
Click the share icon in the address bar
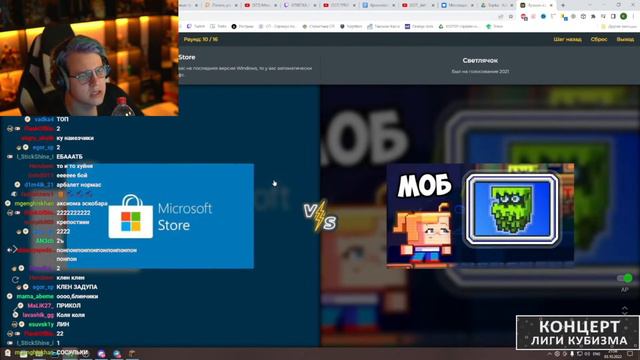[x=501, y=16]
